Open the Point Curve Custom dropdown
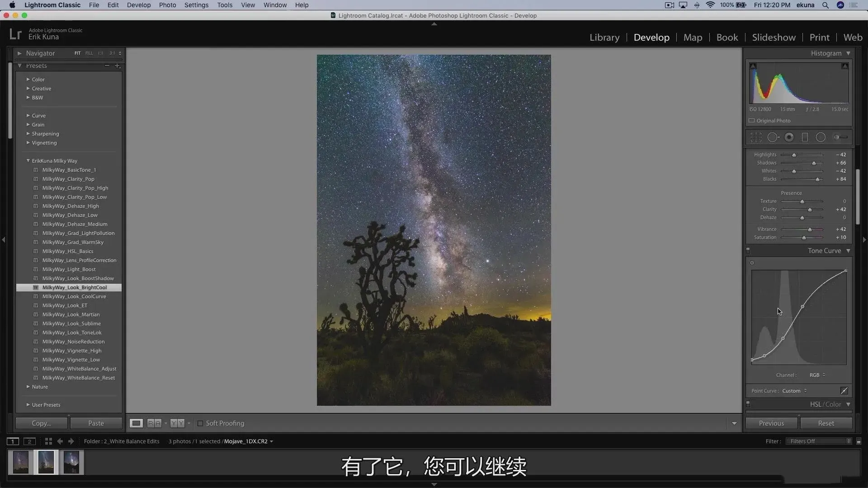 pos(794,391)
